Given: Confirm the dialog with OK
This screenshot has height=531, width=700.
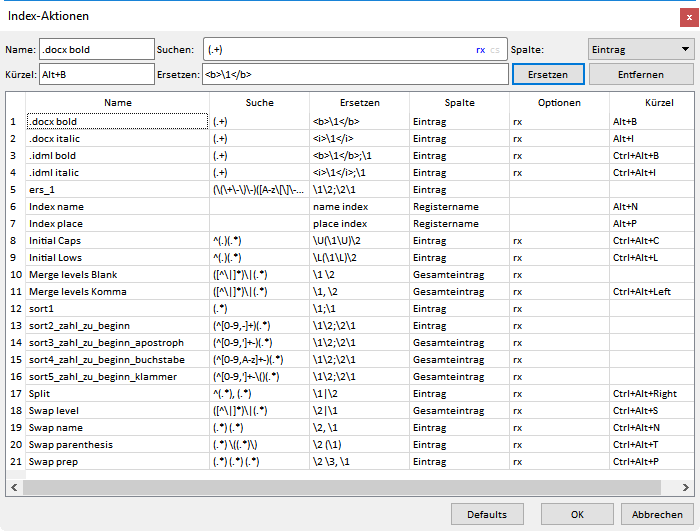Looking at the screenshot, I should point(577,514).
